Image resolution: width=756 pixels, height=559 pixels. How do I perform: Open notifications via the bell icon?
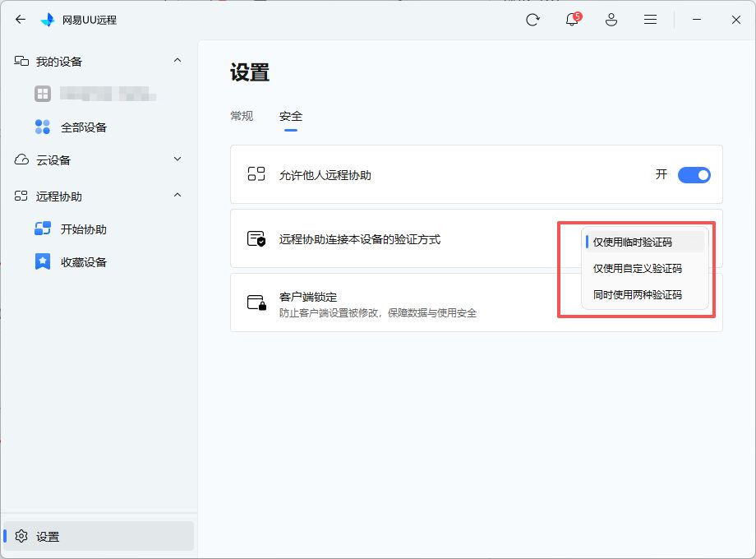(572, 19)
